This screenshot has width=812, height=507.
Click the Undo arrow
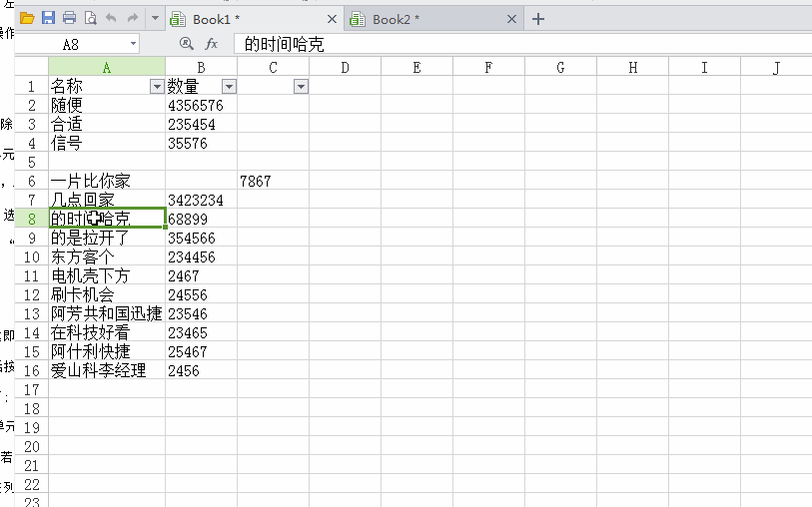(x=111, y=19)
